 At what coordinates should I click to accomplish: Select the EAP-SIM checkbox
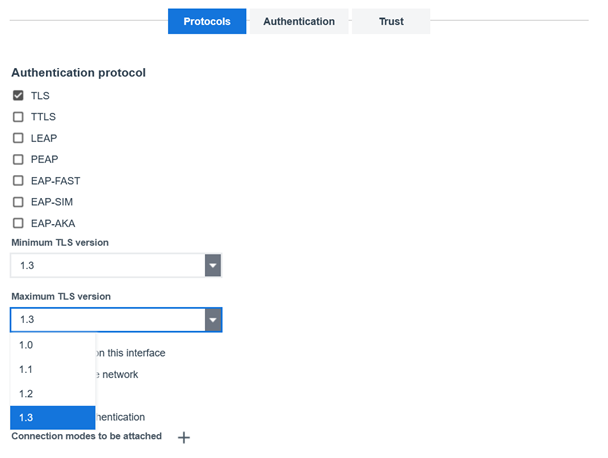(x=18, y=202)
